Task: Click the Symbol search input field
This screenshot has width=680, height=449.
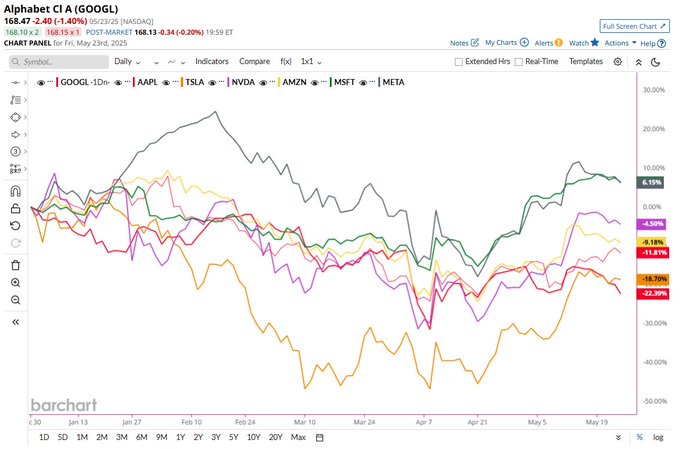Action: point(59,62)
